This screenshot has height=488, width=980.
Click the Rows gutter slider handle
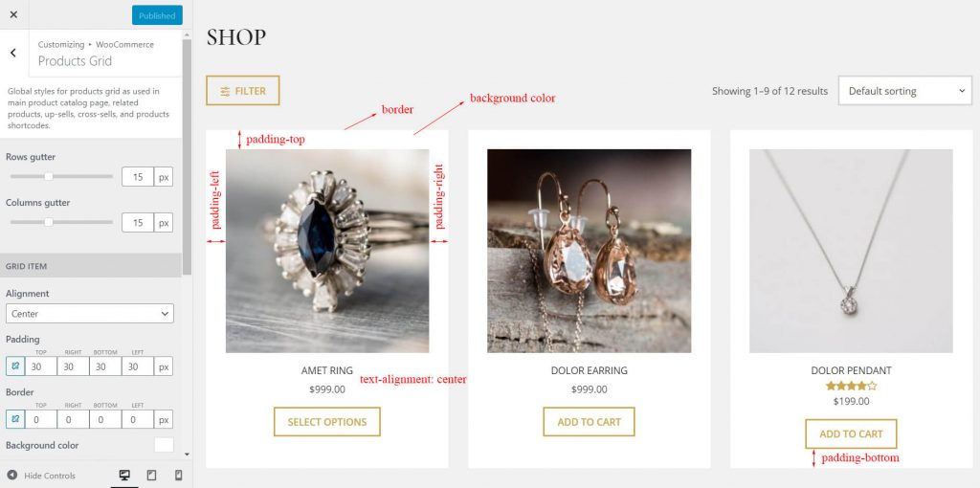49,177
